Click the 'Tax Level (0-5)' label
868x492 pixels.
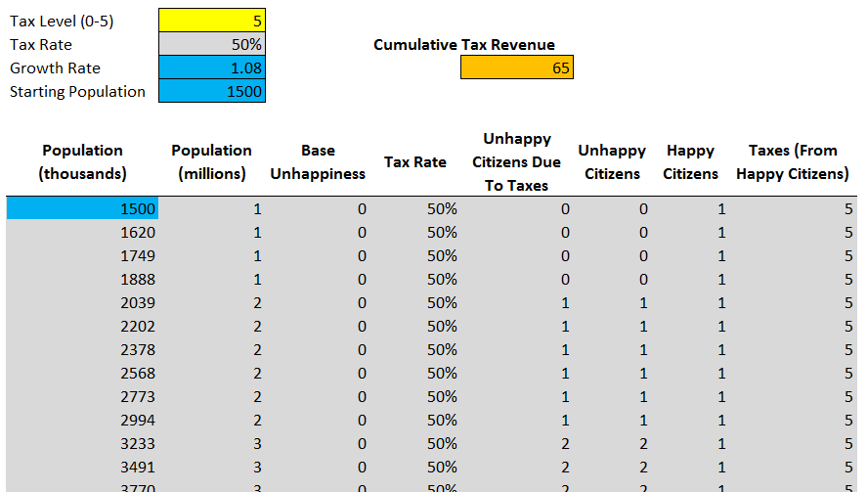(x=62, y=22)
